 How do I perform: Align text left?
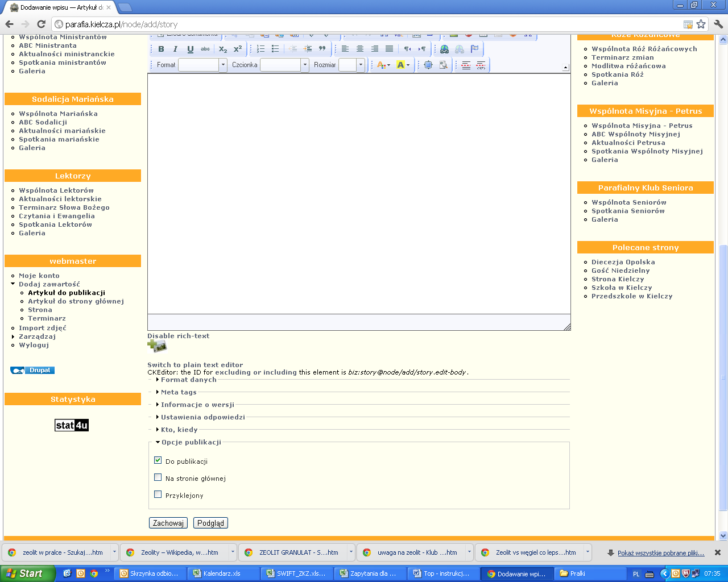(x=345, y=49)
